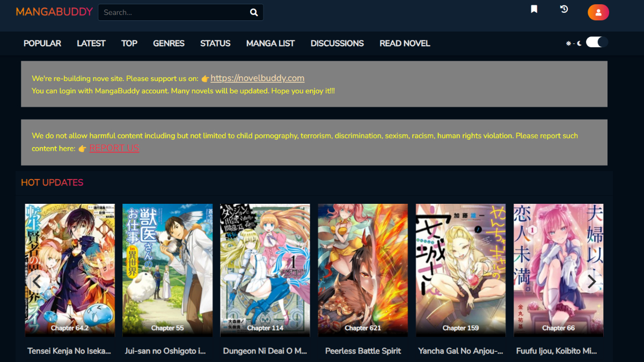The height and width of the screenshot is (362, 644).
Task: Open the bookmarks icon in header
Action: coord(534,9)
